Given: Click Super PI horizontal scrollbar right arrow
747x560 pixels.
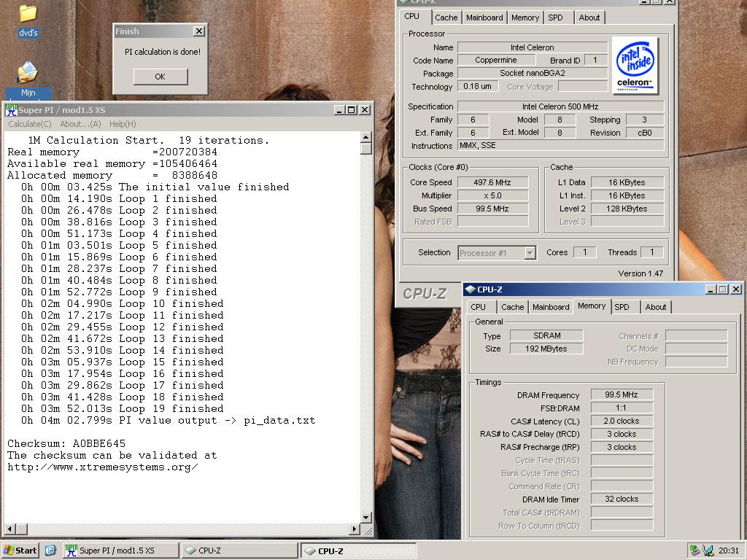Looking at the screenshot, I should (354, 529).
